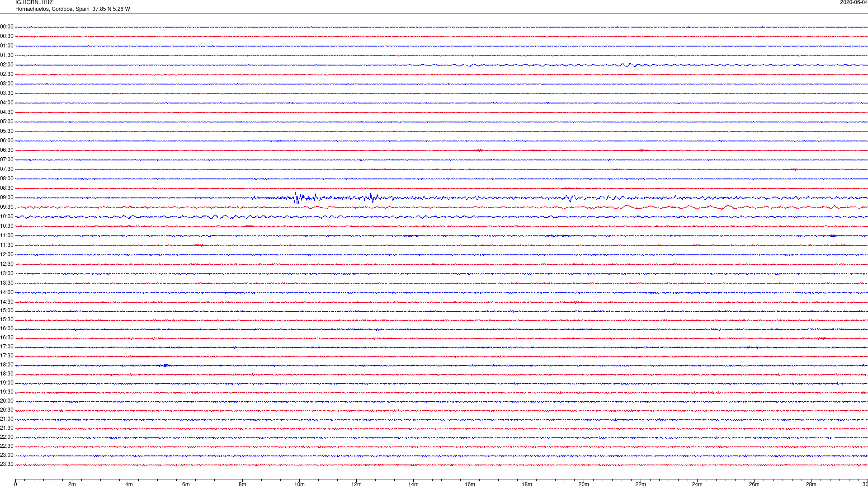Select the 05:30 trace time label
The image size is (868, 488).
click(x=7, y=131)
